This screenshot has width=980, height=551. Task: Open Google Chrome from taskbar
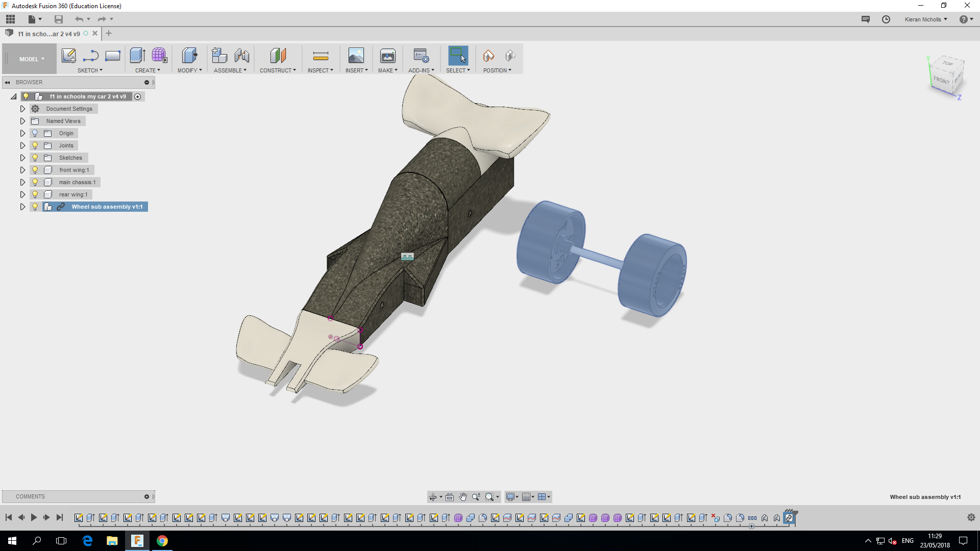click(x=162, y=541)
